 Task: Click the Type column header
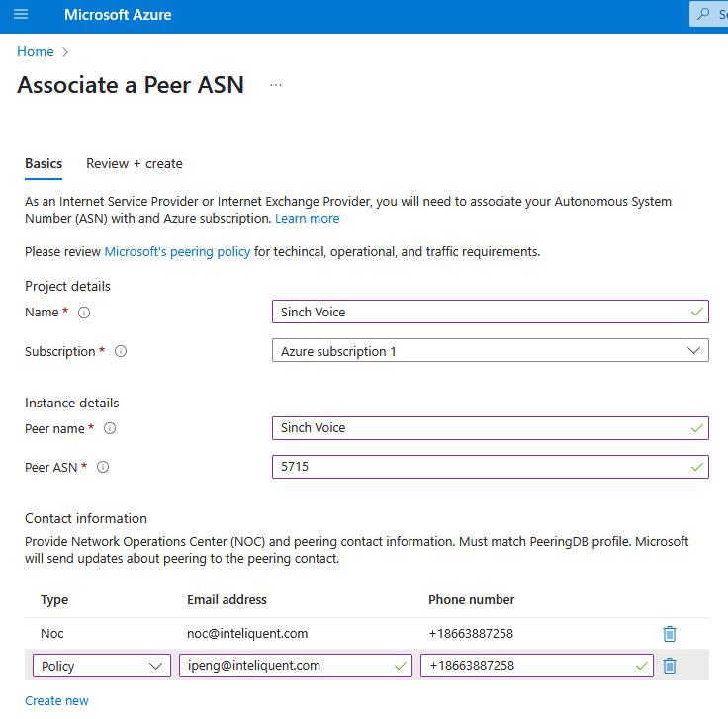pos(54,600)
